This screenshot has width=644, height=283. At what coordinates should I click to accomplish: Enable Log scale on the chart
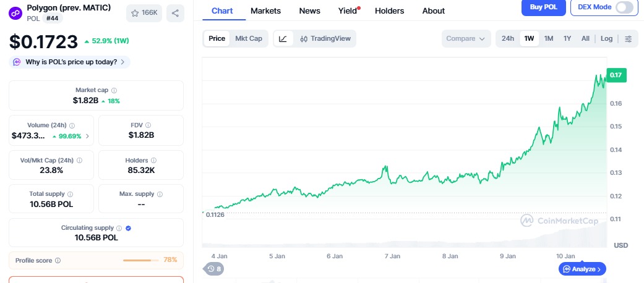(x=607, y=38)
